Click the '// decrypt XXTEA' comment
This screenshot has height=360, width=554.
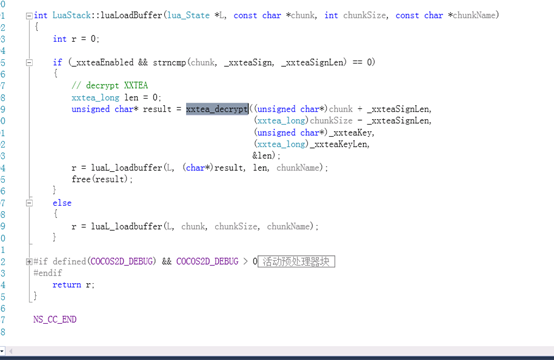click(110, 85)
